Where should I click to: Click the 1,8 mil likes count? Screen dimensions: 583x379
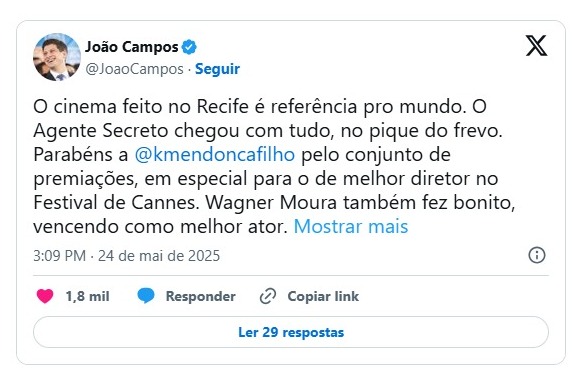[87, 296]
